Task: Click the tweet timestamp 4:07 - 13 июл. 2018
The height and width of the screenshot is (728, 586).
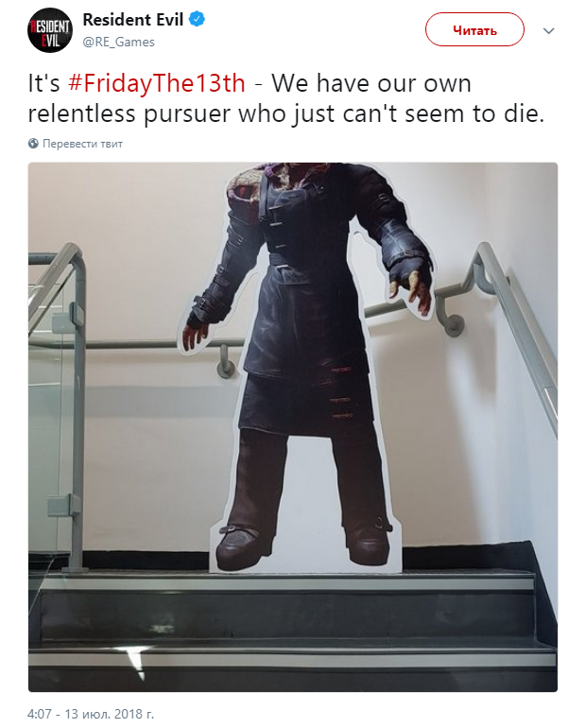Action: [91, 713]
